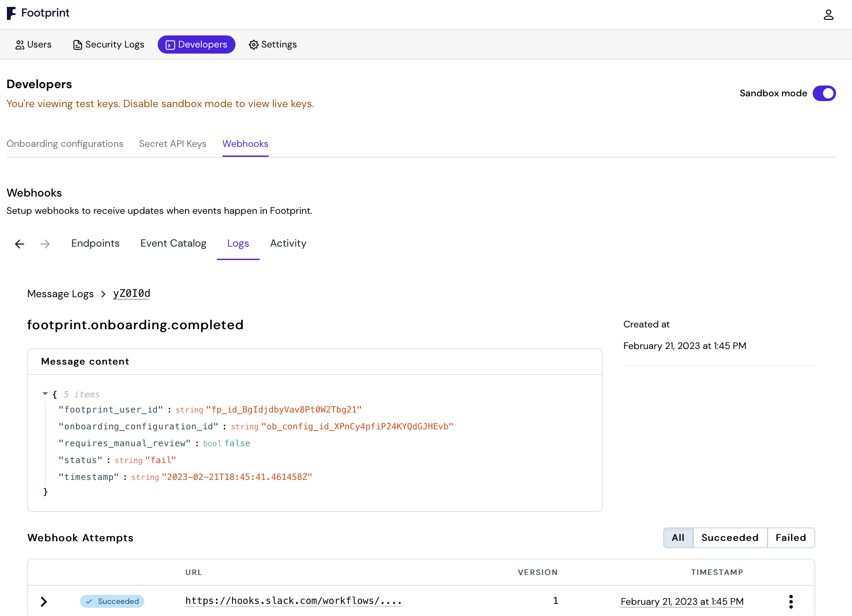Click the forward arrow navigation icon

45,244
